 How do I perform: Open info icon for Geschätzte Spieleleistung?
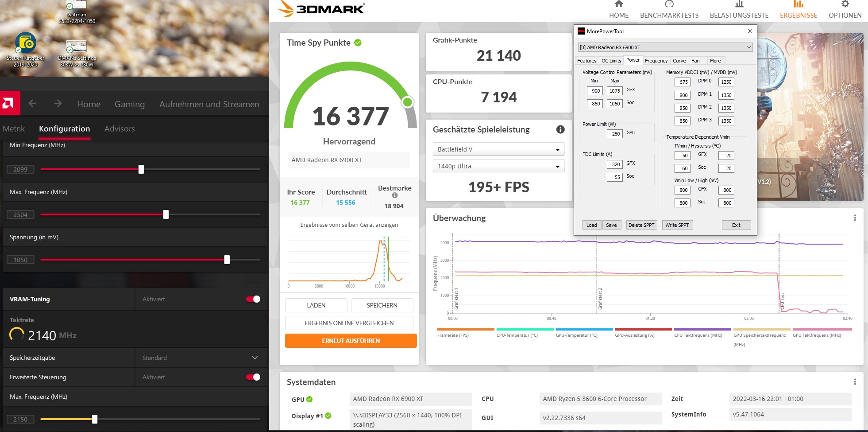(x=560, y=129)
